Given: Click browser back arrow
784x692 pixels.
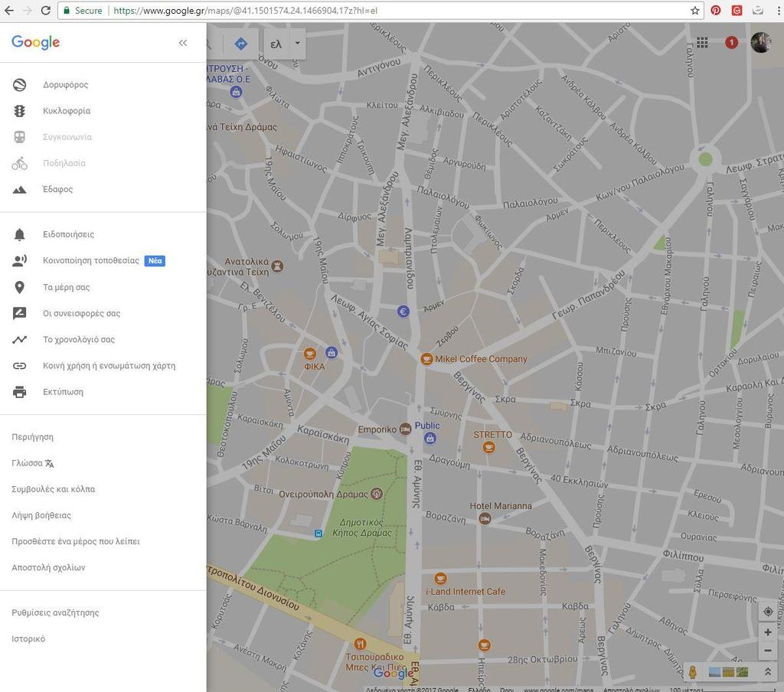Looking at the screenshot, I should pyautogui.click(x=9, y=11).
